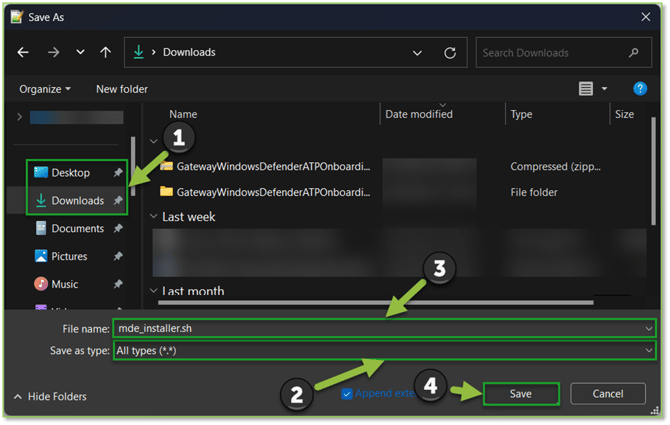Open the Recent locations dropdown arrow
Image resolution: width=670 pixels, height=425 pixels.
coord(80,53)
